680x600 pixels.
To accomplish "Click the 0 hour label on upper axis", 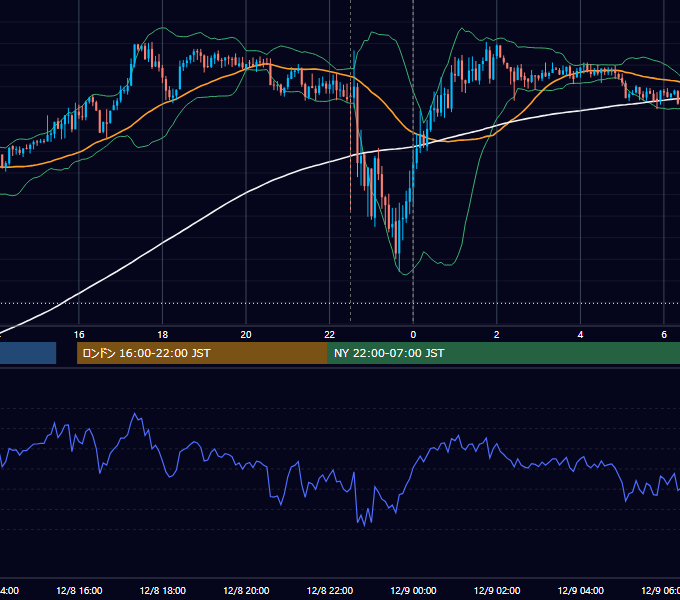I will tap(413, 335).
